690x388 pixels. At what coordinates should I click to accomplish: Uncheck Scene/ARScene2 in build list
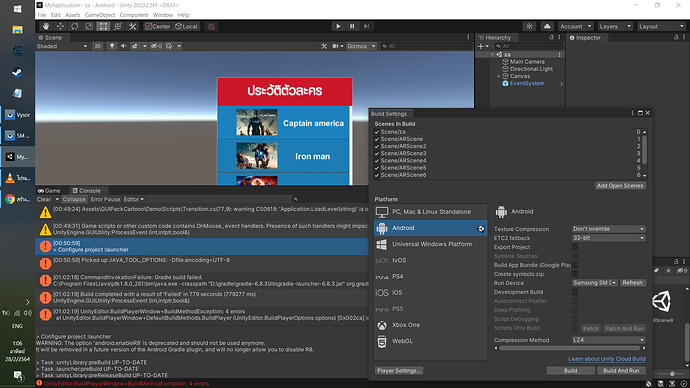click(x=377, y=146)
